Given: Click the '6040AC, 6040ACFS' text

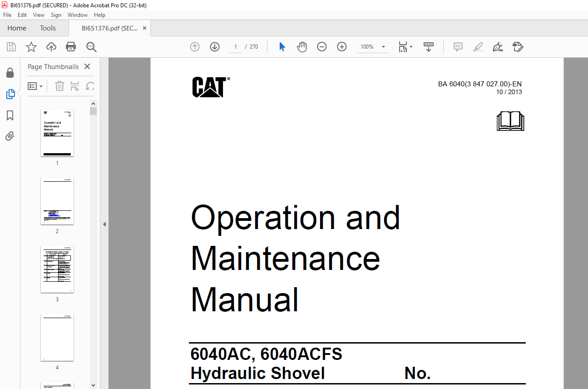Looking at the screenshot, I should [267, 354].
